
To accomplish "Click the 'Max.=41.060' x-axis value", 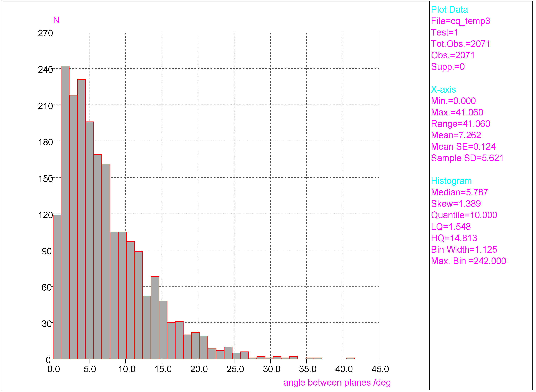I will coord(457,112).
